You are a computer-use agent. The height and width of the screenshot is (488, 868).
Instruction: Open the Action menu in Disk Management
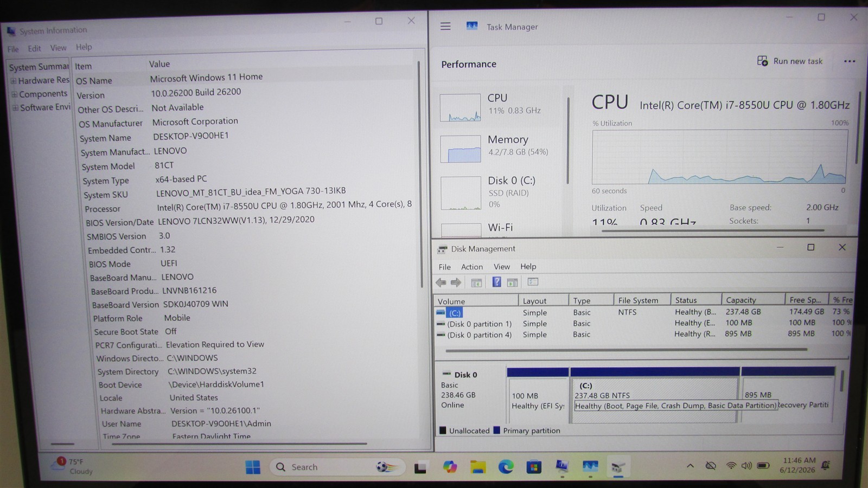[472, 267]
